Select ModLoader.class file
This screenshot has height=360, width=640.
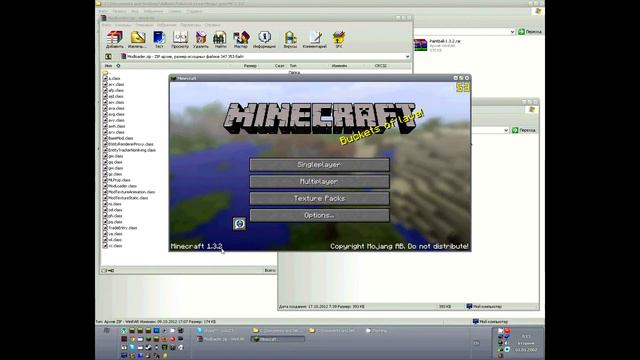[x=120, y=186]
